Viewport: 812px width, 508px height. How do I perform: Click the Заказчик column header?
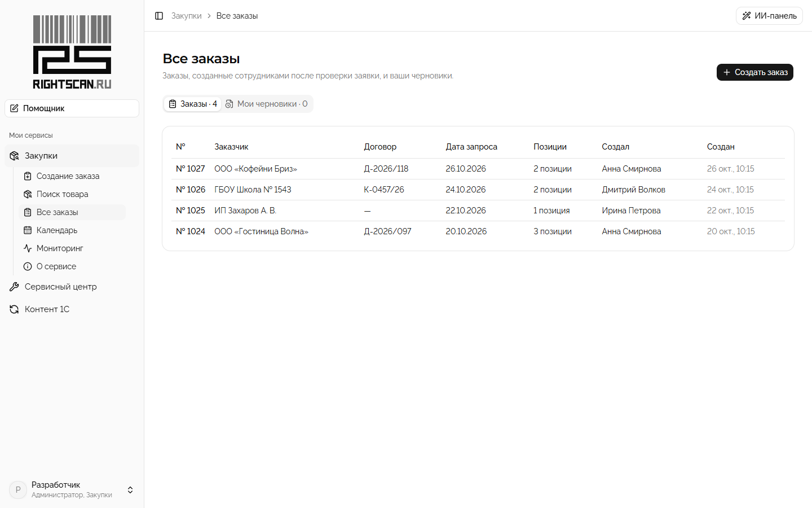click(x=231, y=147)
